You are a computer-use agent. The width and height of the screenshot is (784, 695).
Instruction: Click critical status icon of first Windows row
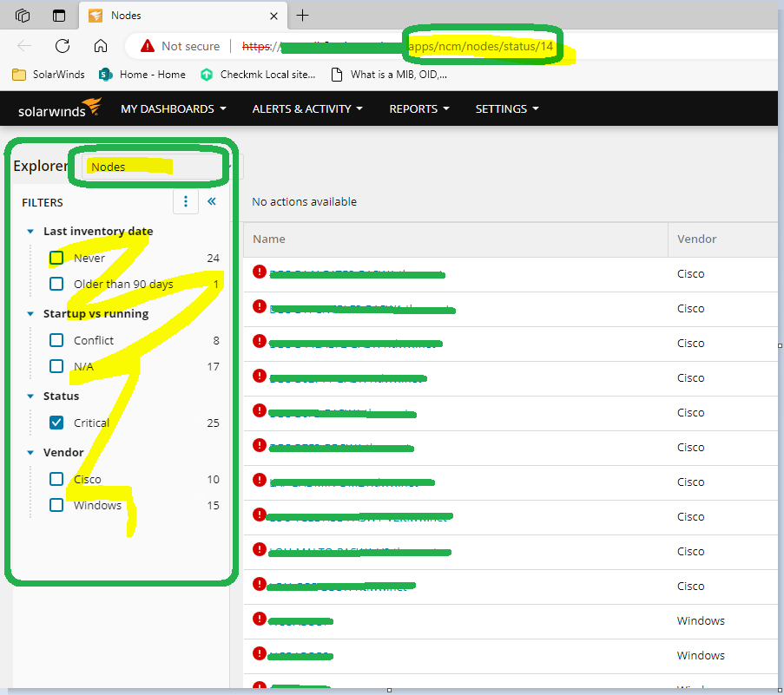(x=260, y=619)
